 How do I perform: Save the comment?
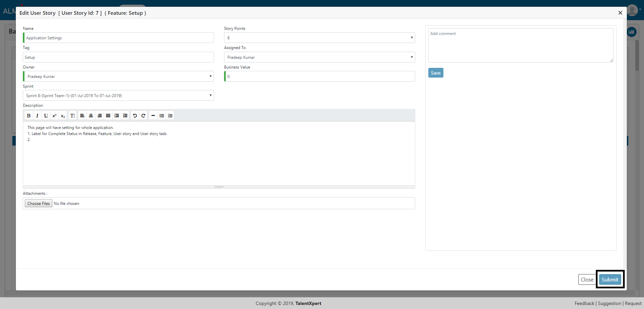pos(435,73)
